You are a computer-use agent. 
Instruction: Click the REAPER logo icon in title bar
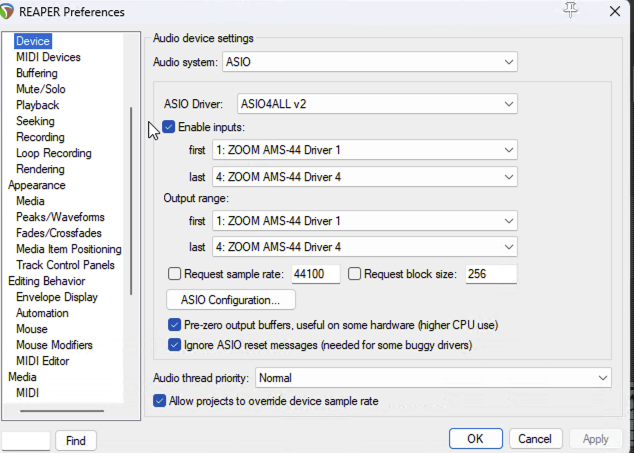tap(12, 12)
